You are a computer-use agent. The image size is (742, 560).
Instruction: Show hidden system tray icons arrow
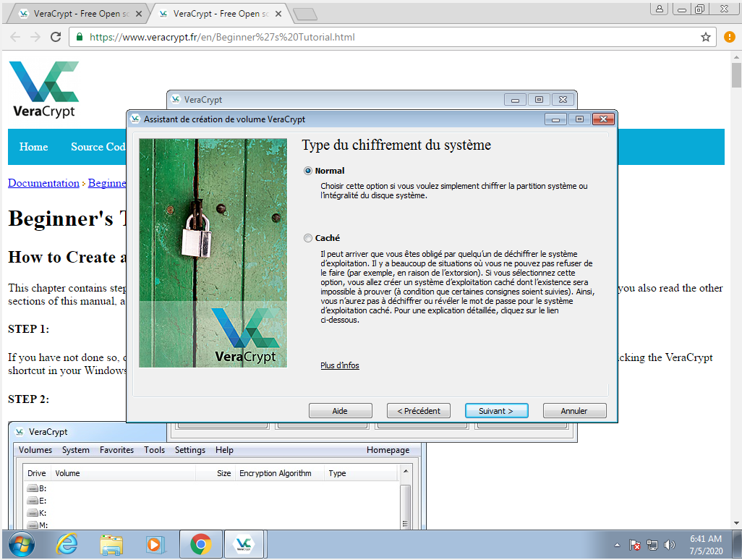point(617,545)
